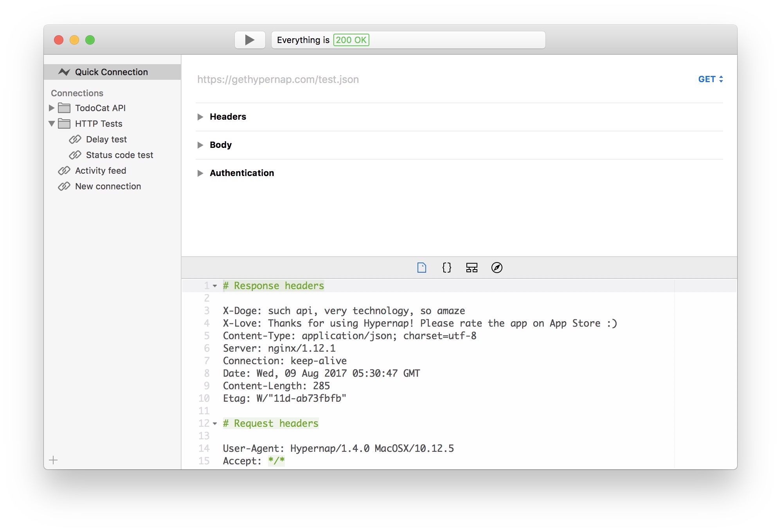This screenshot has height=532, width=781.
Task: Select the New connection item
Action: tap(108, 186)
